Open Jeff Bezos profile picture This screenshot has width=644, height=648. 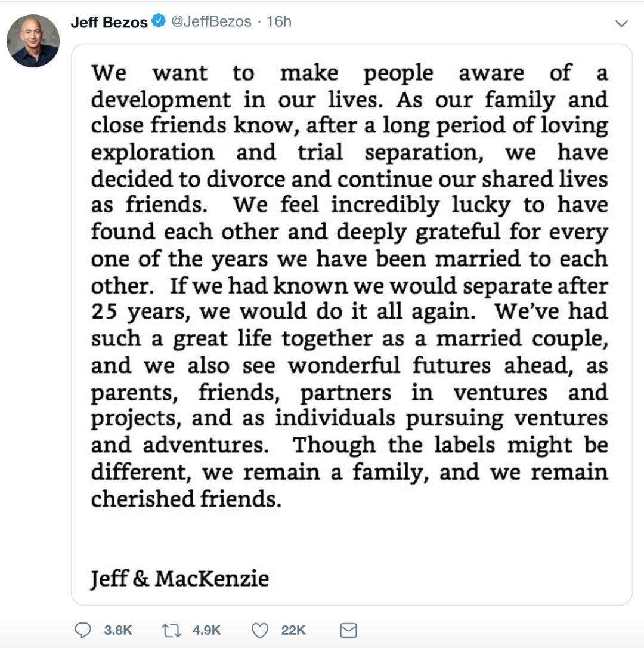[x=33, y=41]
